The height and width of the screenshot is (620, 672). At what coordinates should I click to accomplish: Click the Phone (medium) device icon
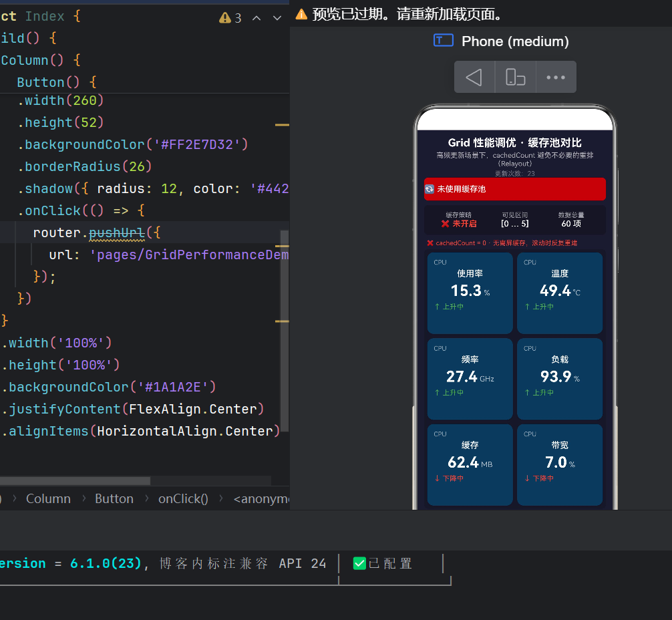coord(443,40)
